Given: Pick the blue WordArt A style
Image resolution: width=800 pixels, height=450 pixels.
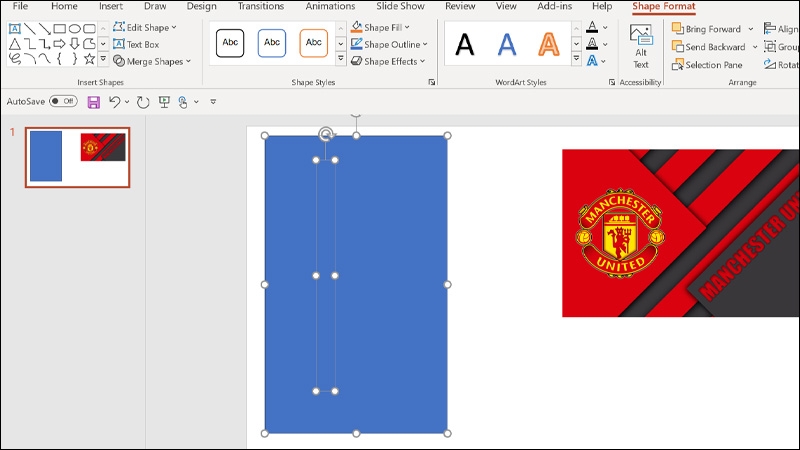Looking at the screenshot, I should click(x=507, y=44).
